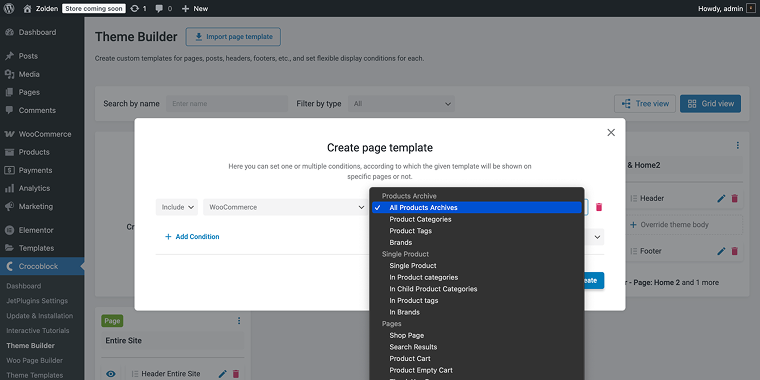
Task: Open the Store coming soon badge
Action: pyautogui.click(x=94, y=8)
